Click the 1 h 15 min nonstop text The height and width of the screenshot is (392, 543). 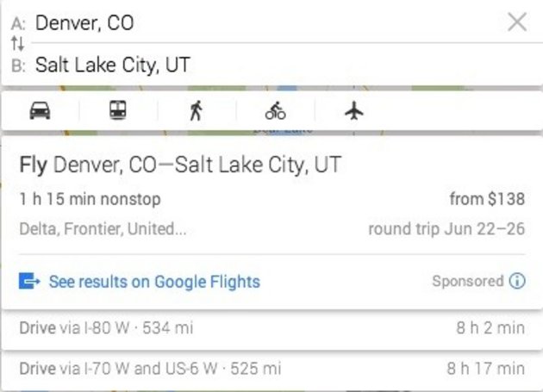[90, 199]
